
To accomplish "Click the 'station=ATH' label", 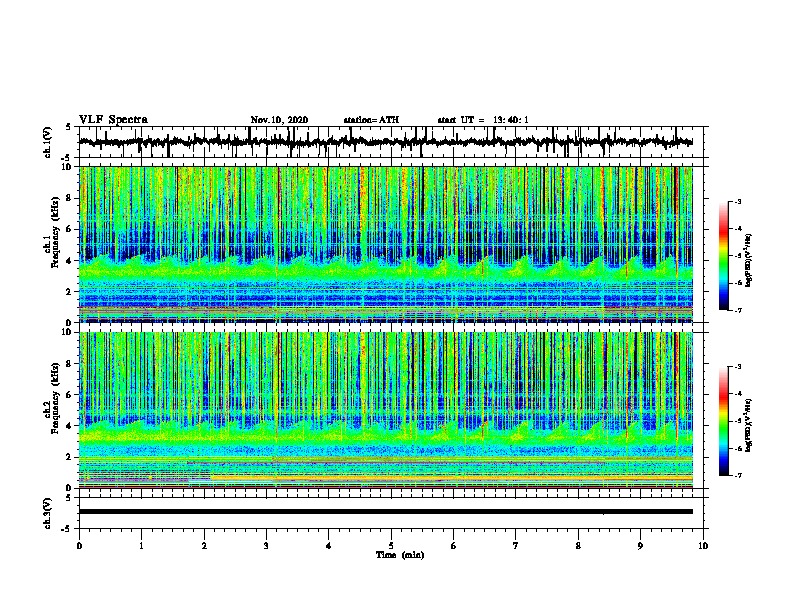I will [371, 120].
